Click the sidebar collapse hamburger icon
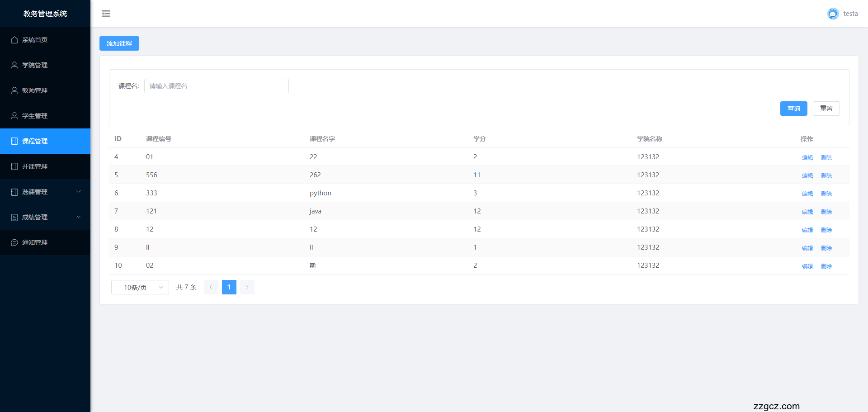Image resolution: width=868 pixels, height=412 pixels. (106, 14)
